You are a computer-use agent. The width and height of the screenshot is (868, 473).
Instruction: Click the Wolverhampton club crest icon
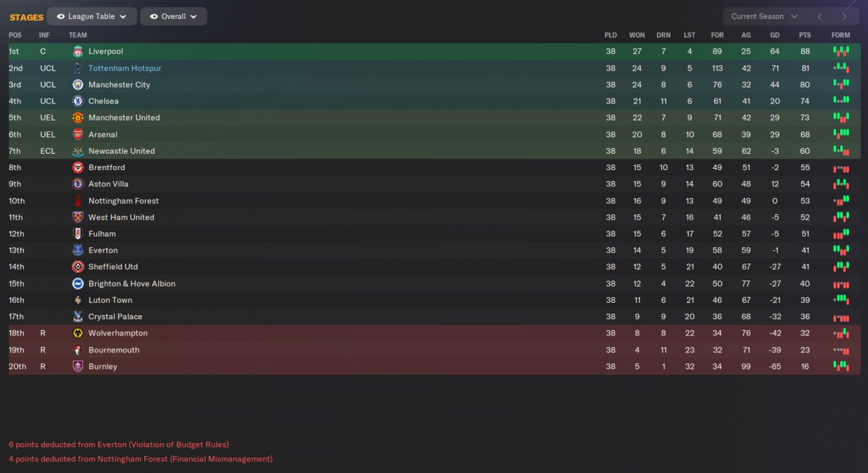tap(78, 333)
